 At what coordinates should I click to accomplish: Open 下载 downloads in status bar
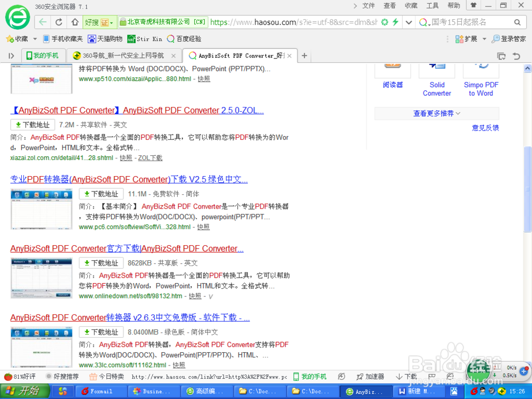[406, 376]
